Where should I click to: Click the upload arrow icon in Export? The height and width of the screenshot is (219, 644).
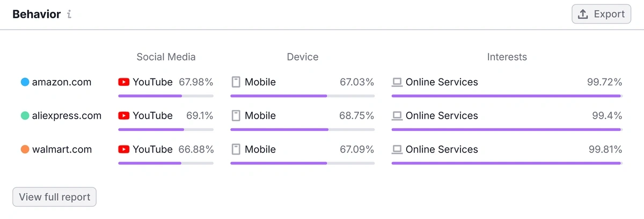tap(583, 14)
